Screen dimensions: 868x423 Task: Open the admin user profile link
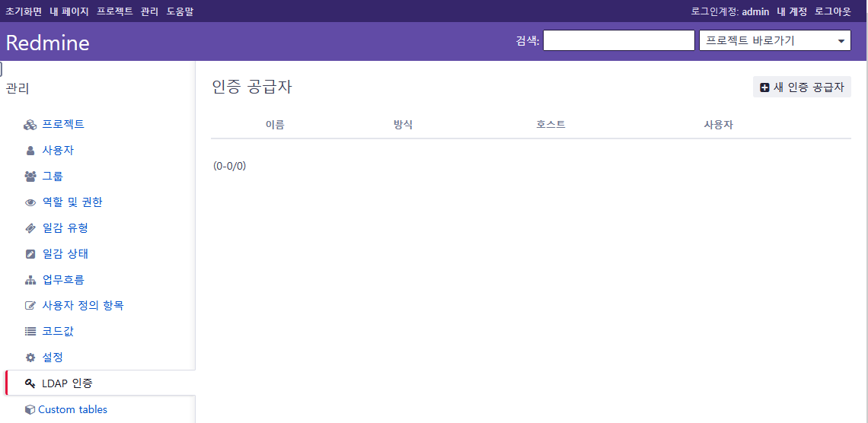755,11
